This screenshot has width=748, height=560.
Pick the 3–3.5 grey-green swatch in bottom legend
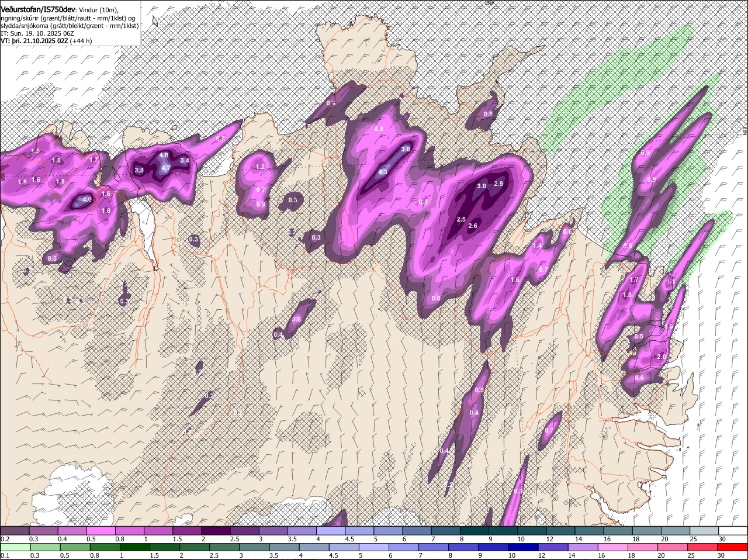pyautogui.click(x=254, y=548)
